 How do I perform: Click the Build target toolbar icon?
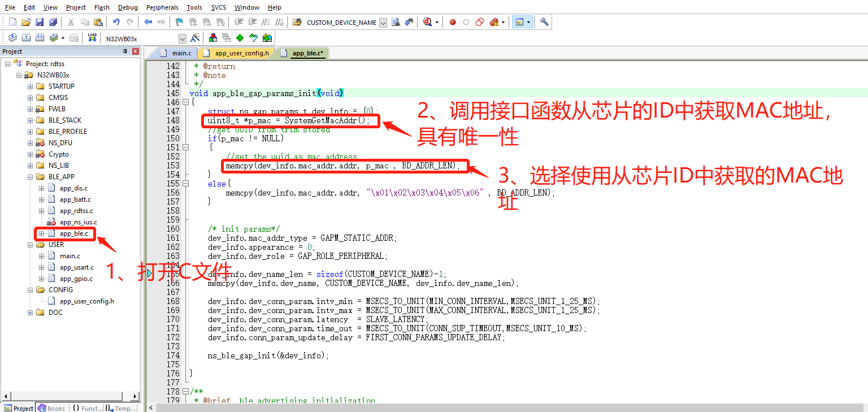pyautogui.click(x=26, y=38)
